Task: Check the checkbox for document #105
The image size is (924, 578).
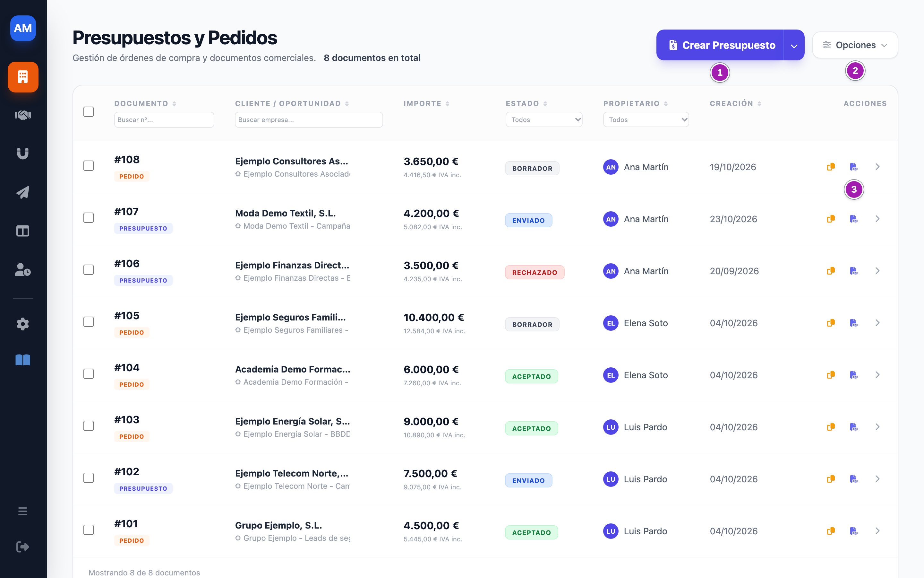Action: pyautogui.click(x=89, y=321)
